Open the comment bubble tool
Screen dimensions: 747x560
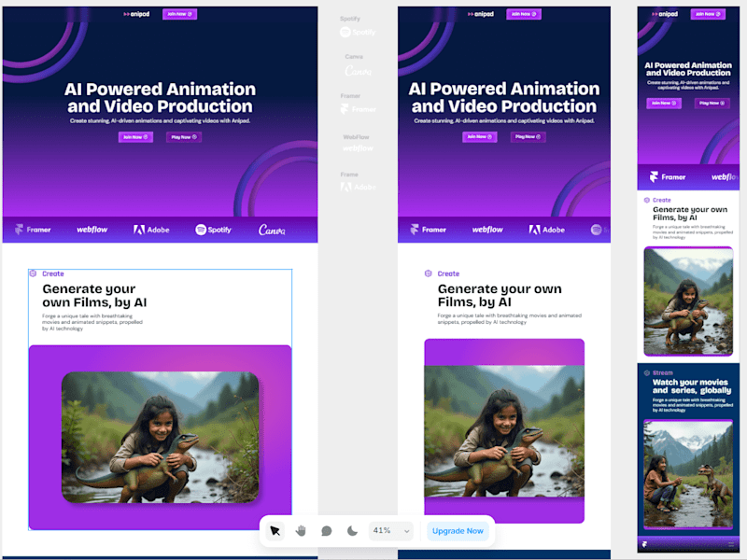[x=326, y=530]
